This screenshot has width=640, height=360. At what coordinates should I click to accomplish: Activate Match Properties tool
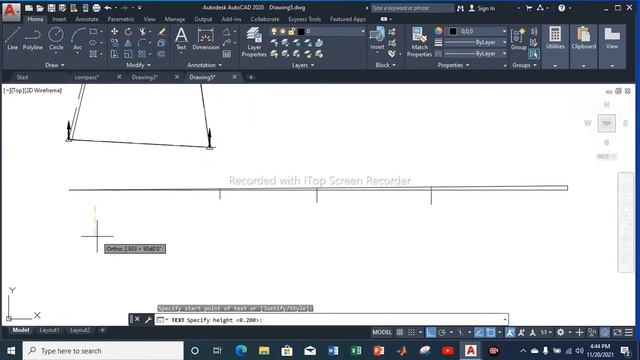(419, 42)
